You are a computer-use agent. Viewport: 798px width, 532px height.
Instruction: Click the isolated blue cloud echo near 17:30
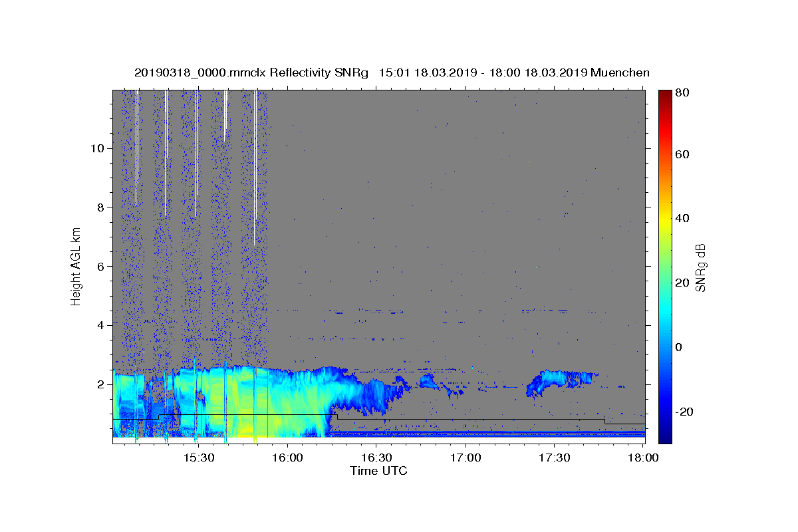(x=561, y=382)
